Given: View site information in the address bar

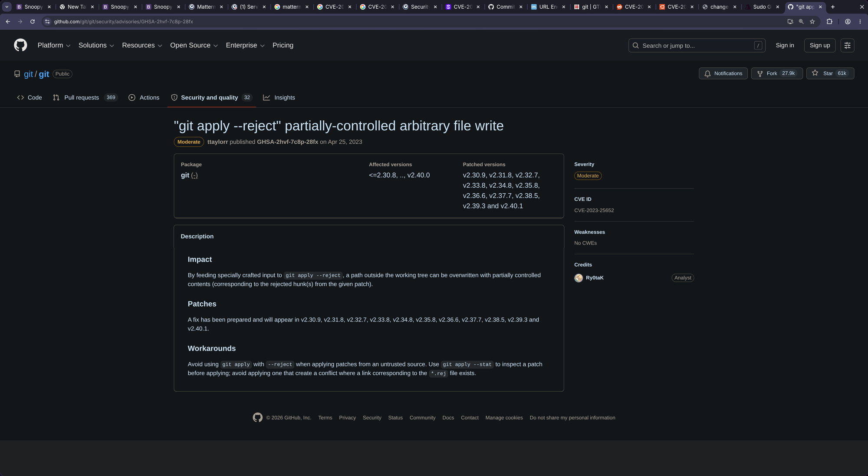Looking at the screenshot, I should click(x=47, y=21).
